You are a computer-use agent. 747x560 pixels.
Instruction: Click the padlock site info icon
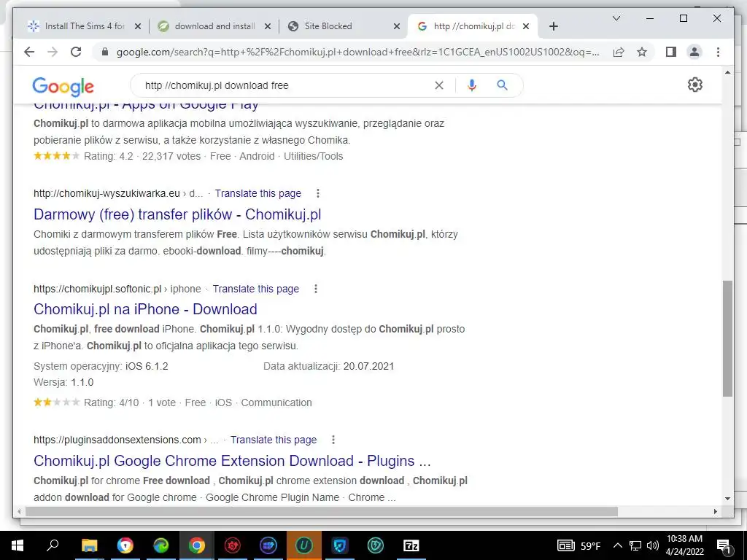click(105, 52)
